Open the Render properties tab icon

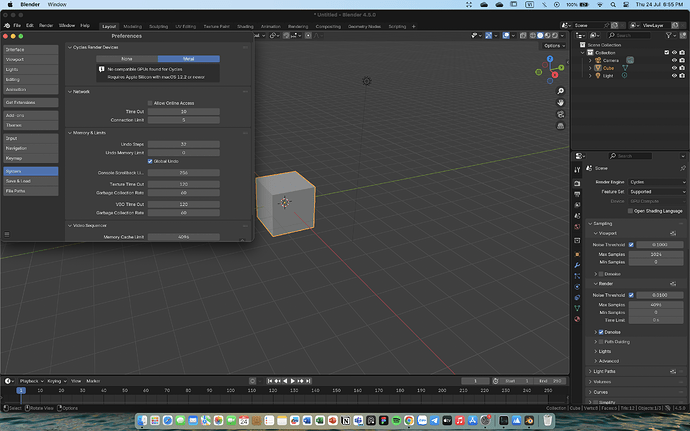(x=577, y=184)
